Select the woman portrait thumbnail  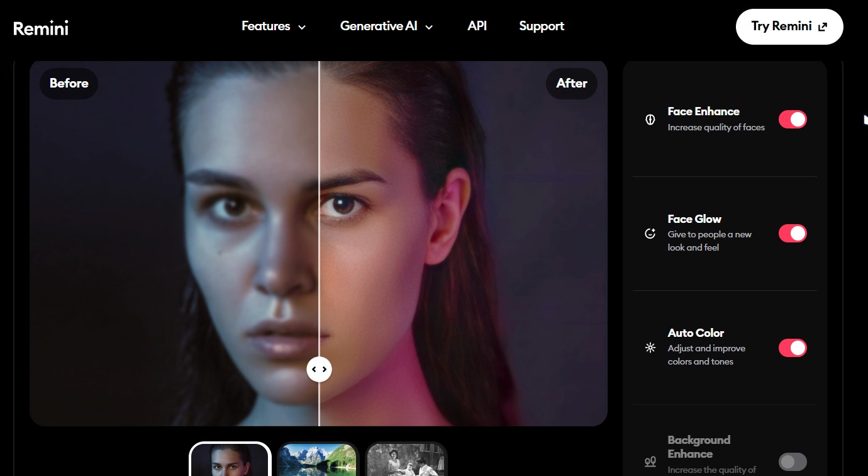(x=230, y=459)
